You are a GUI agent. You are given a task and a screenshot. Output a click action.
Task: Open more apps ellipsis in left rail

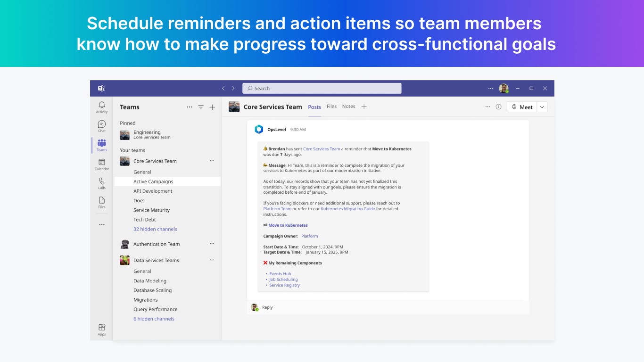point(102,225)
